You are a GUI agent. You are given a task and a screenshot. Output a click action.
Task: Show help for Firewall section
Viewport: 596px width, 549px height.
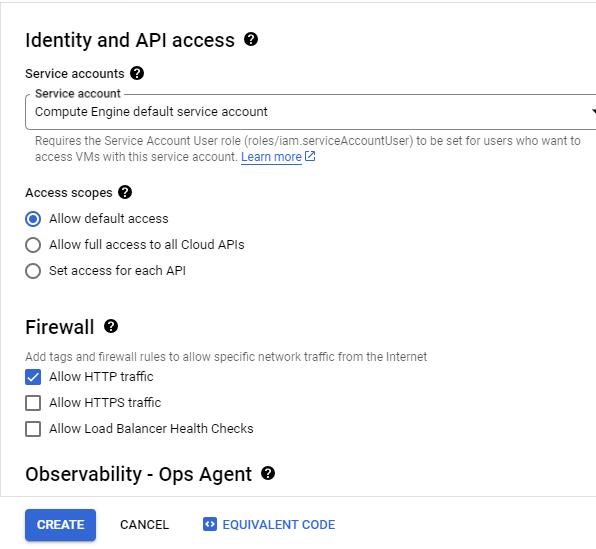point(111,326)
